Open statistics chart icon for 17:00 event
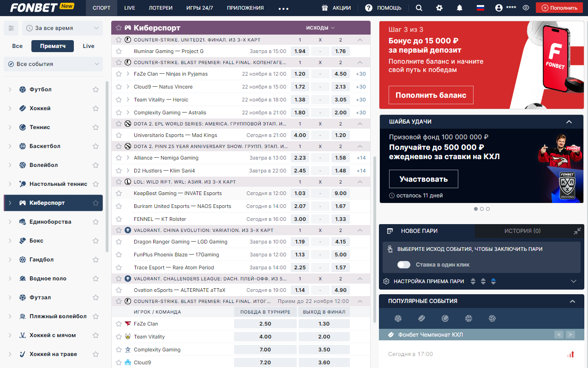The width and height of the screenshot is (588, 368). pos(570,354)
